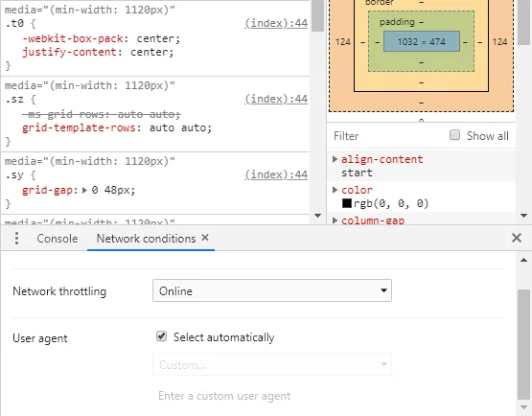Click the black rgb(0, 0, 0) color swatch
Image resolution: width=532 pixels, height=416 pixels.
click(x=347, y=203)
